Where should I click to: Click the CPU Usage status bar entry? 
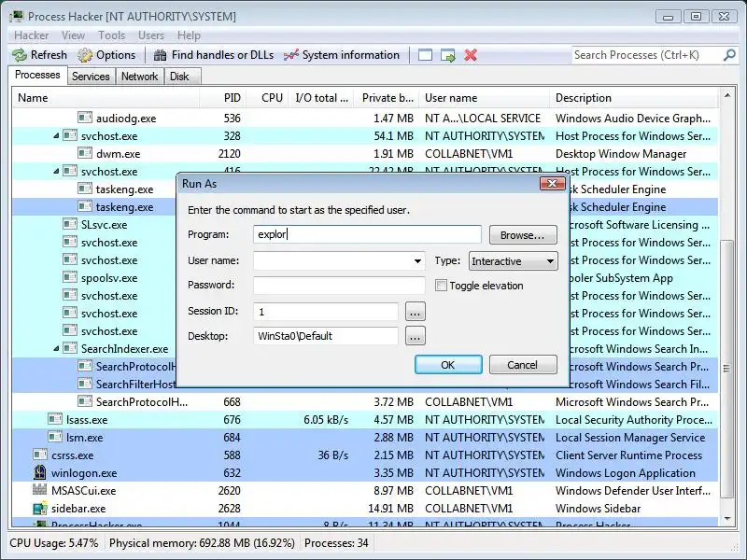(54, 543)
